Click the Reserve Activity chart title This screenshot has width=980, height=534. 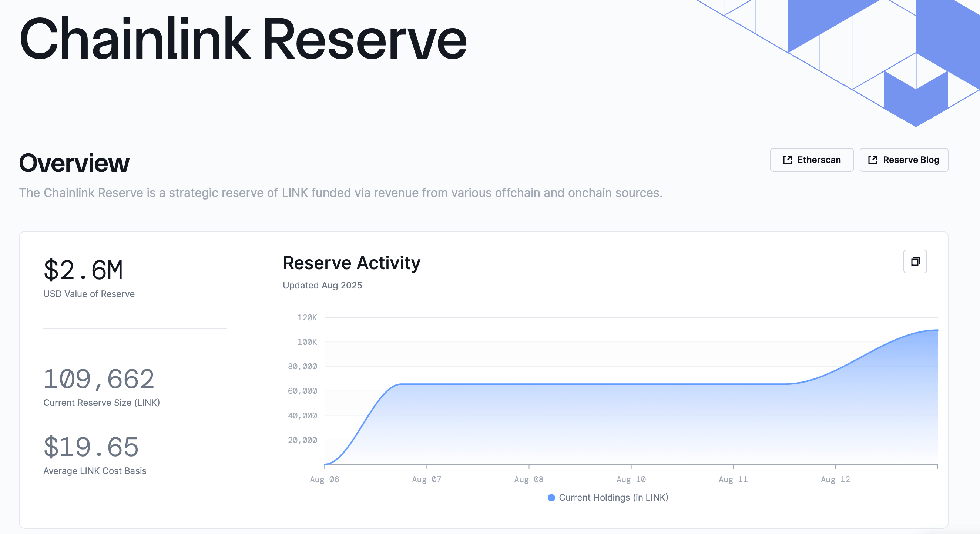[352, 263]
